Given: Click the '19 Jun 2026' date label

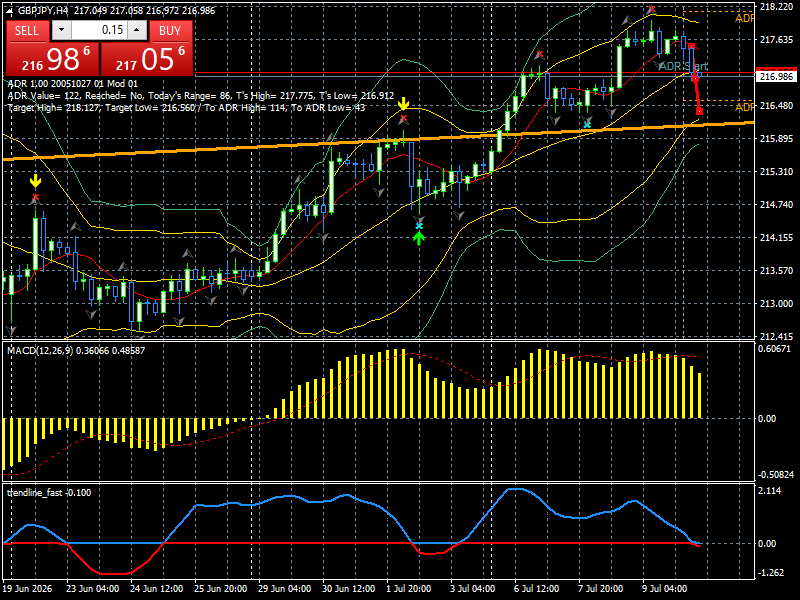Looking at the screenshot, I should click(28, 589).
